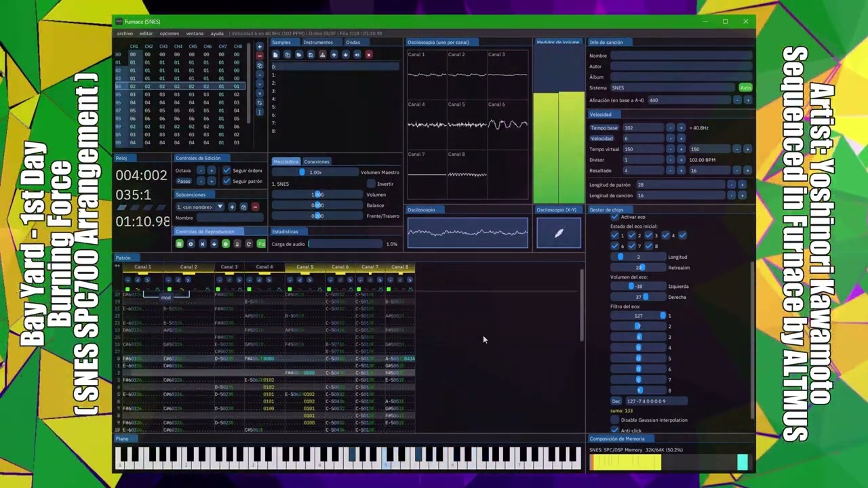Open the ventana menu

[x=195, y=33]
